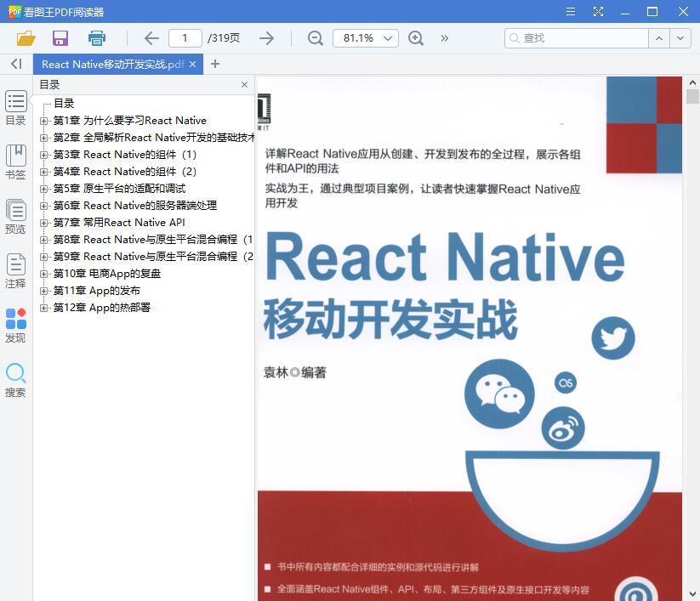This screenshot has width=700, height=601.
Task: Open the 预览 thumbnails sidebar panel
Action: click(x=15, y=217)
